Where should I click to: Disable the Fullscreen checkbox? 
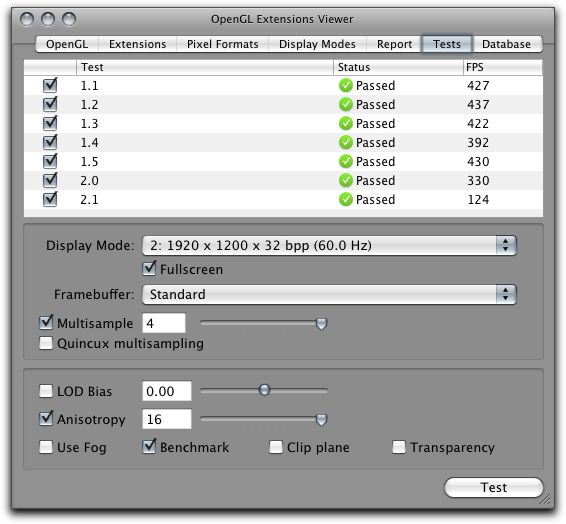point(149,269)
